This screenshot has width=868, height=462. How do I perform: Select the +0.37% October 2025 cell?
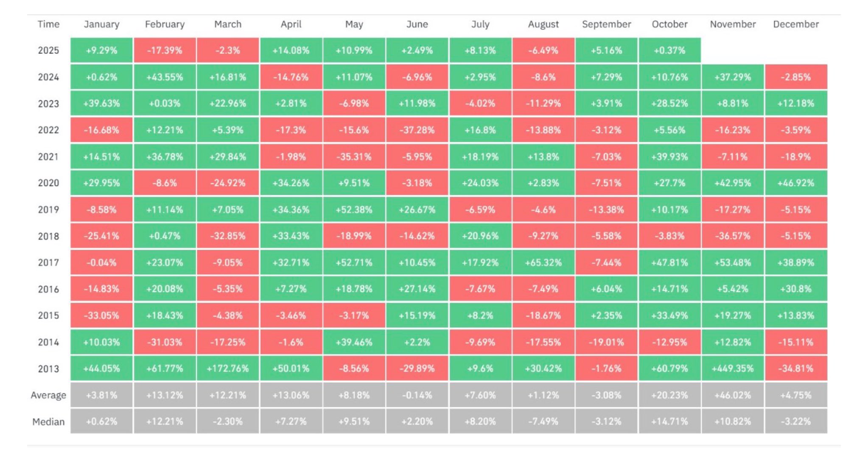coord(669,50)
